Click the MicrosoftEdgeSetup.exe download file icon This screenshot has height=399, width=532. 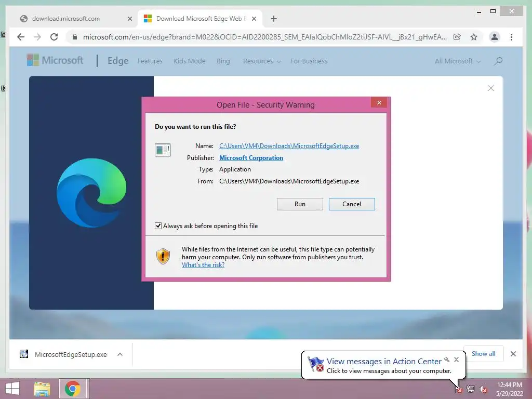pos(24,354)
